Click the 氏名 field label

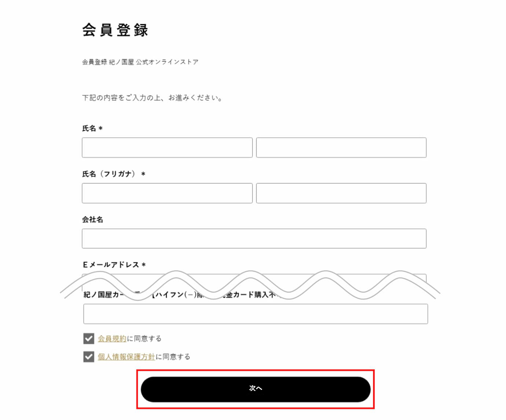(89, 128)
